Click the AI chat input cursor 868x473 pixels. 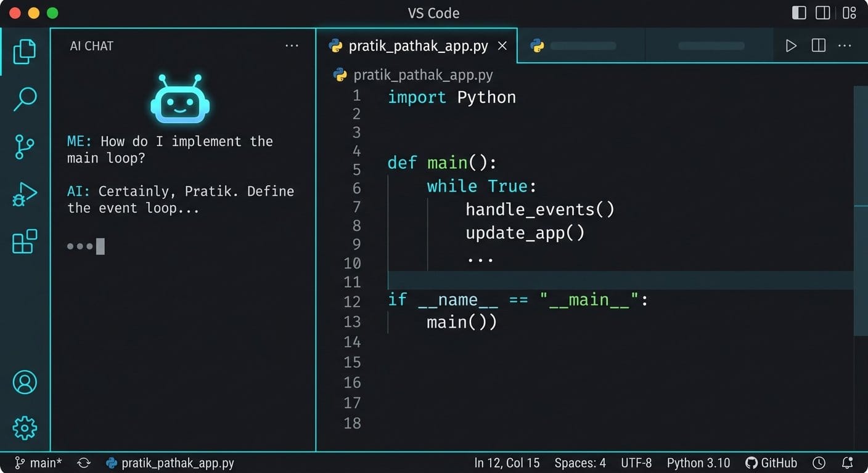point(100,246)
